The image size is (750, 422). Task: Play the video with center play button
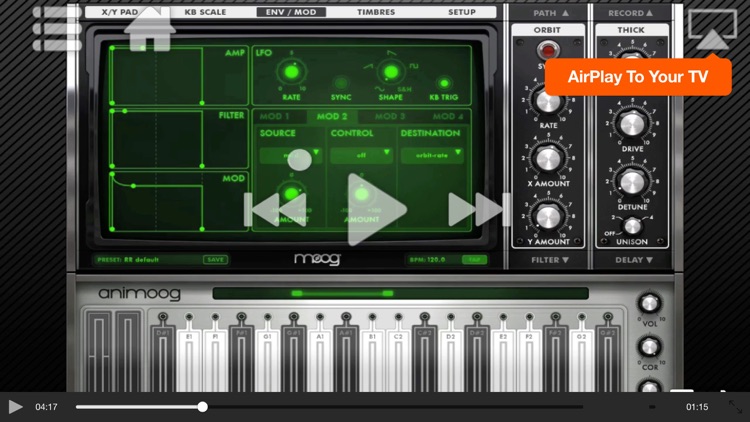(376, 210)
